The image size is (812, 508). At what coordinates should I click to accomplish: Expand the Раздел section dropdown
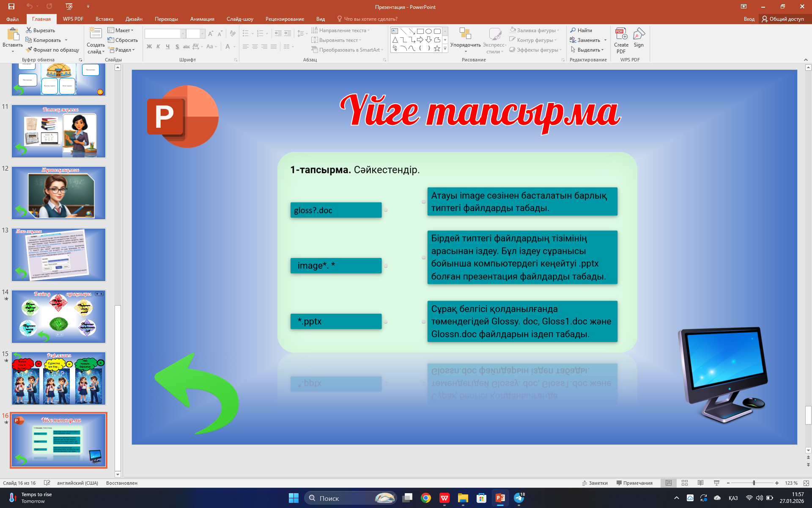[x=121, y=50]
